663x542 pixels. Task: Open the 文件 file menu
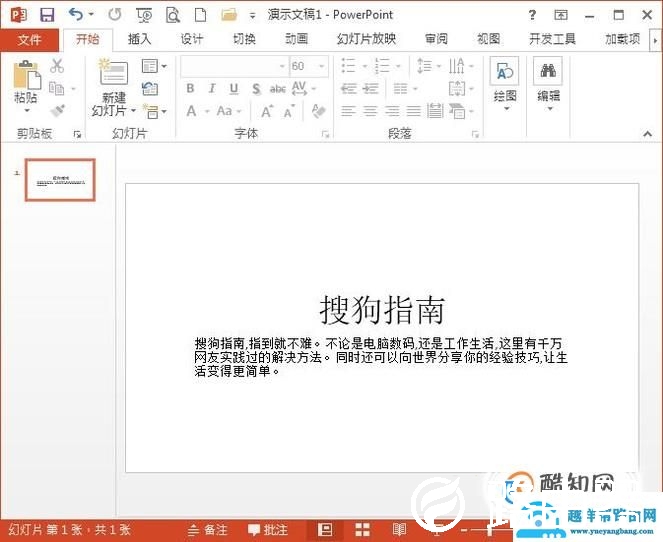30,40
